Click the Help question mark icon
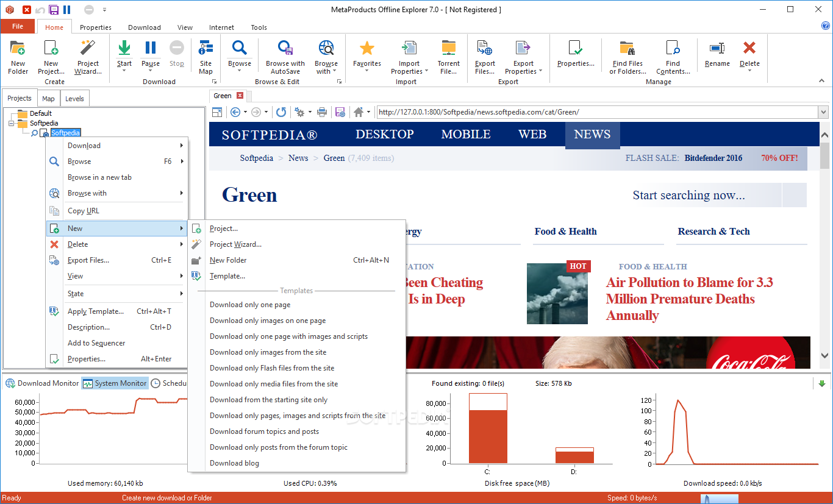The image size is (833, 504). pos(826,26)
